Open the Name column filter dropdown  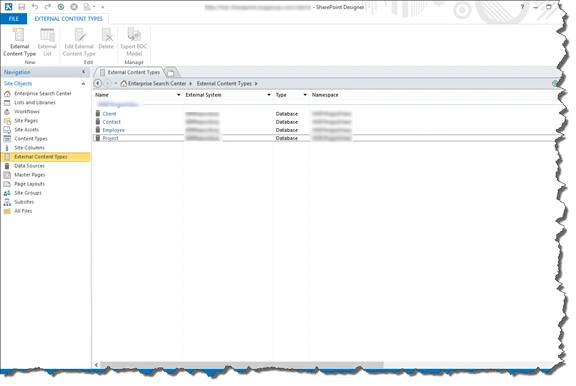pos(179,95)
